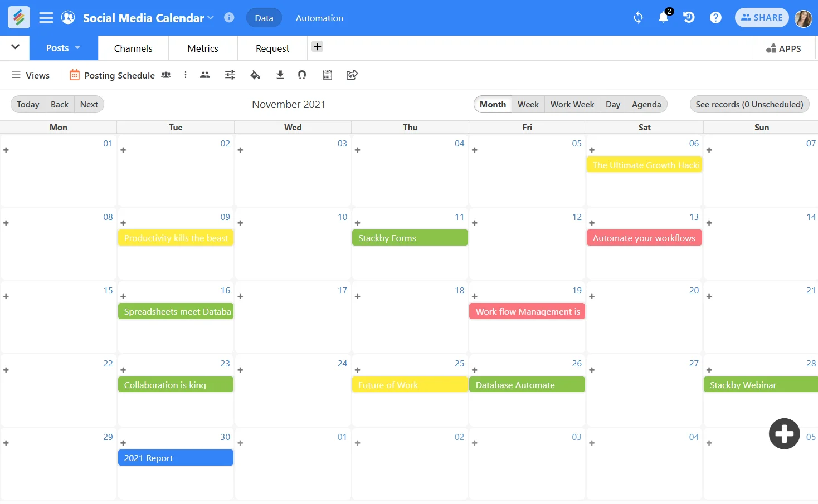The height and width of the screenshot is (504, 818).
Task: Open the revision history icon
Action: 689,17
